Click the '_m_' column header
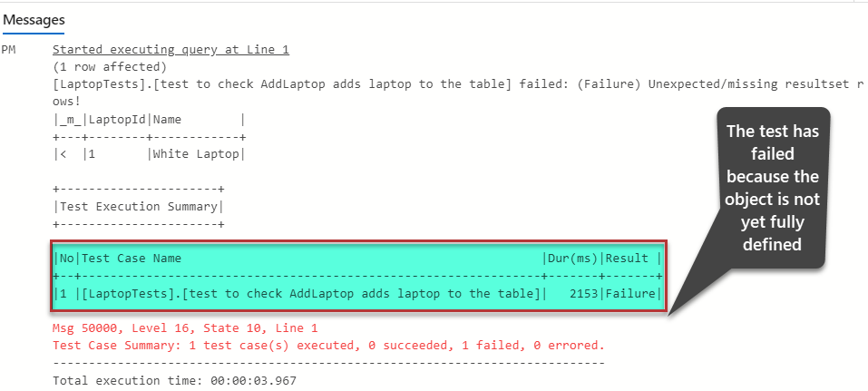The width and height of the screenshot is (868, 391). click(x=70, y=119)
